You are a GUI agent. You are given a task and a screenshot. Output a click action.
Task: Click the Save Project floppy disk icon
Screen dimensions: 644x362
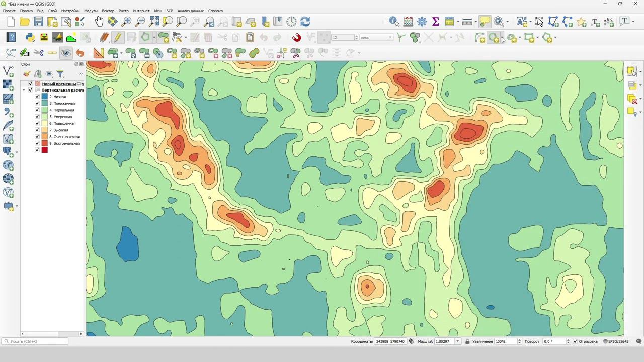pos(38,22)
